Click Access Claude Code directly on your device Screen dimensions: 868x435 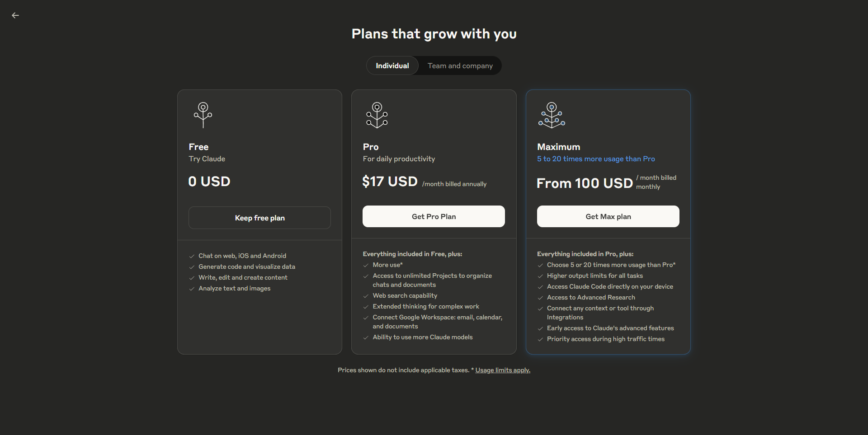[x=610, y=286]
